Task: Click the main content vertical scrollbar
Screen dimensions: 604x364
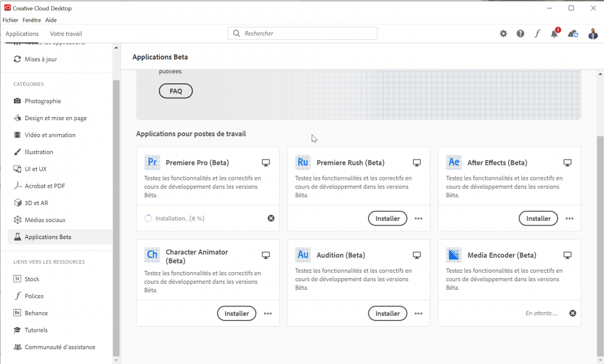Action: point(600,241)
